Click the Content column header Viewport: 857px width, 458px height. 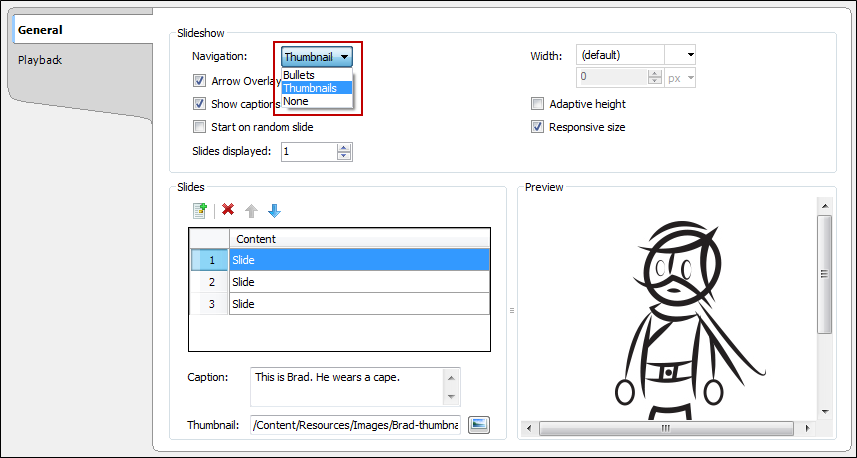[360, 239]
